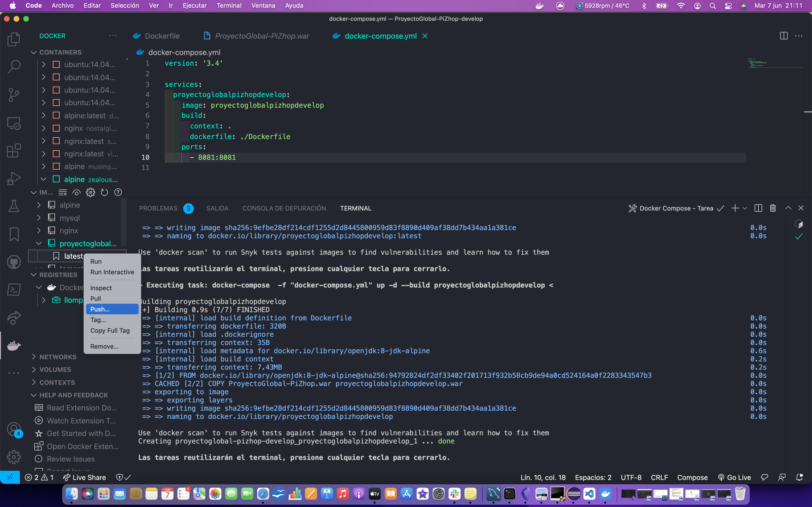Open the Terminal menu in menu bar

point(229,5)
